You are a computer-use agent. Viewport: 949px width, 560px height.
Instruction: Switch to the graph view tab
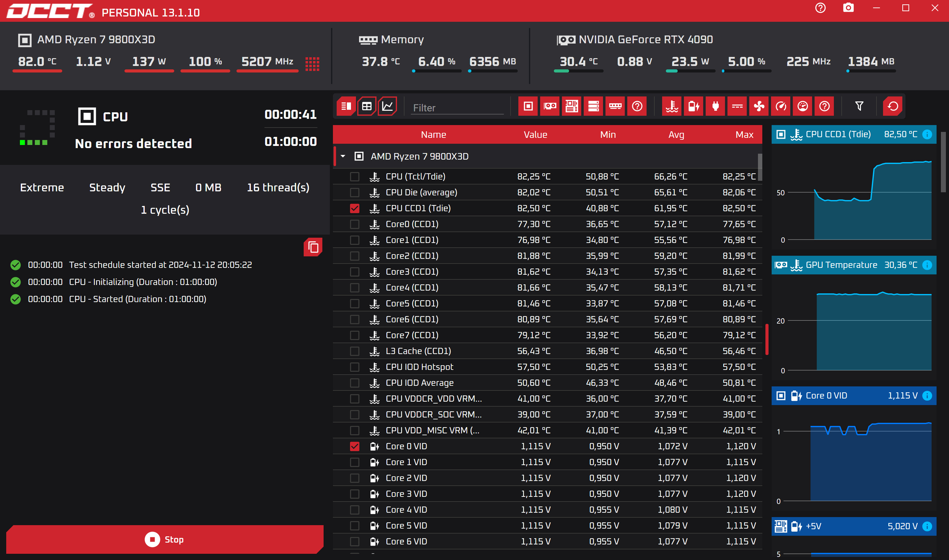(387, 106)
